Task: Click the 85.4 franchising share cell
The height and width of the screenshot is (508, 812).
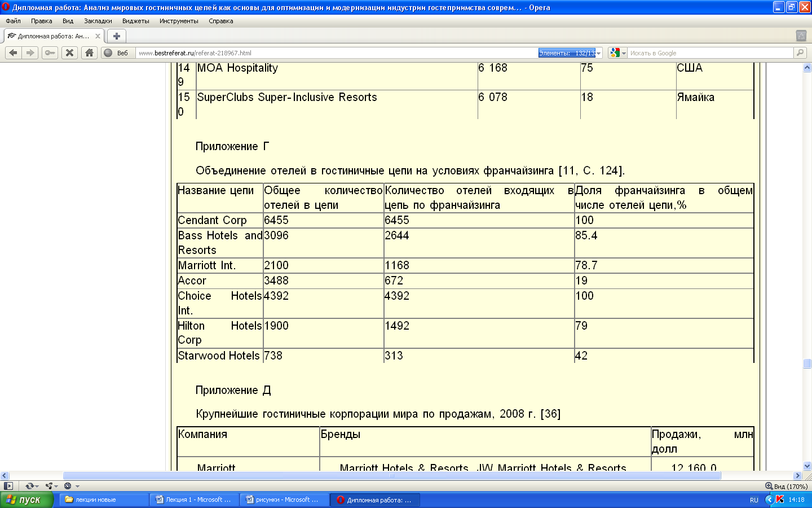Action: [664, 243]
